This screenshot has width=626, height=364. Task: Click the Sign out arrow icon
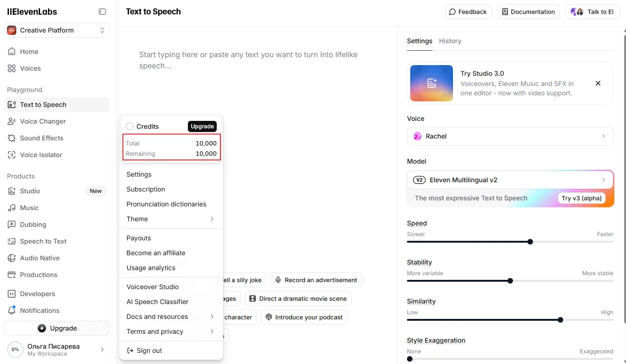pos(130,351)
